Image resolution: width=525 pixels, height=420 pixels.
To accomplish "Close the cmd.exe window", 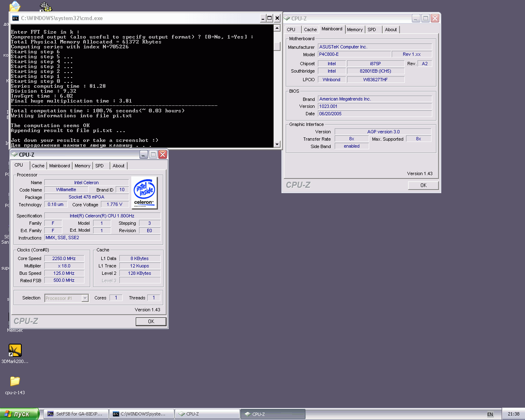I will [277, 18].
